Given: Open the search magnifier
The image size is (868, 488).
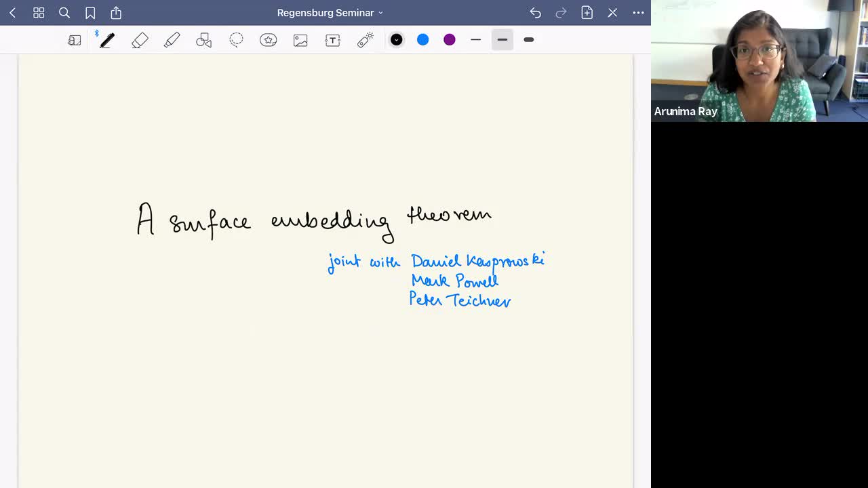Looking at the screenshot, I should coord(64,13).
